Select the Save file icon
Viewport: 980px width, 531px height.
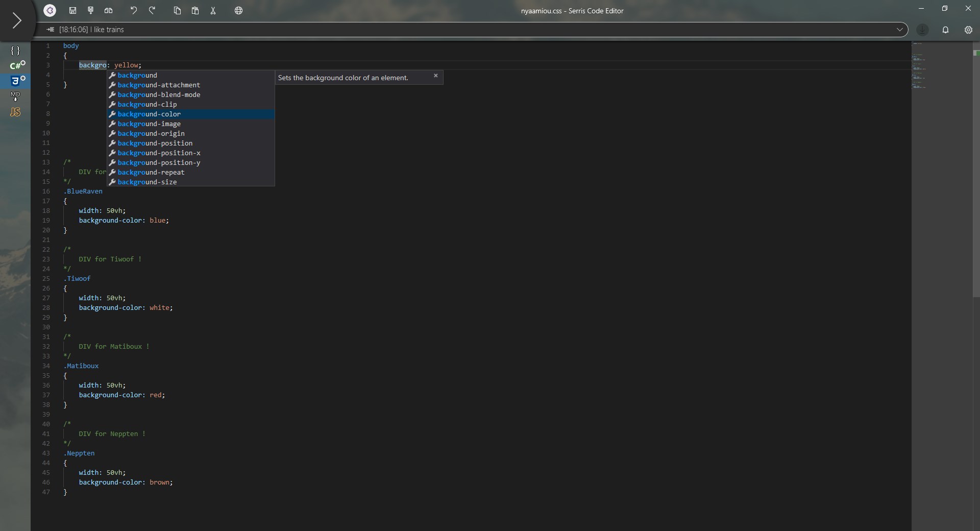pyautogui.click(x=72, y=10)
